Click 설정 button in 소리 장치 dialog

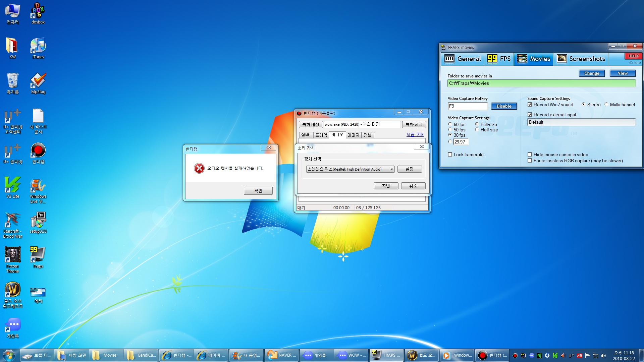410,169
